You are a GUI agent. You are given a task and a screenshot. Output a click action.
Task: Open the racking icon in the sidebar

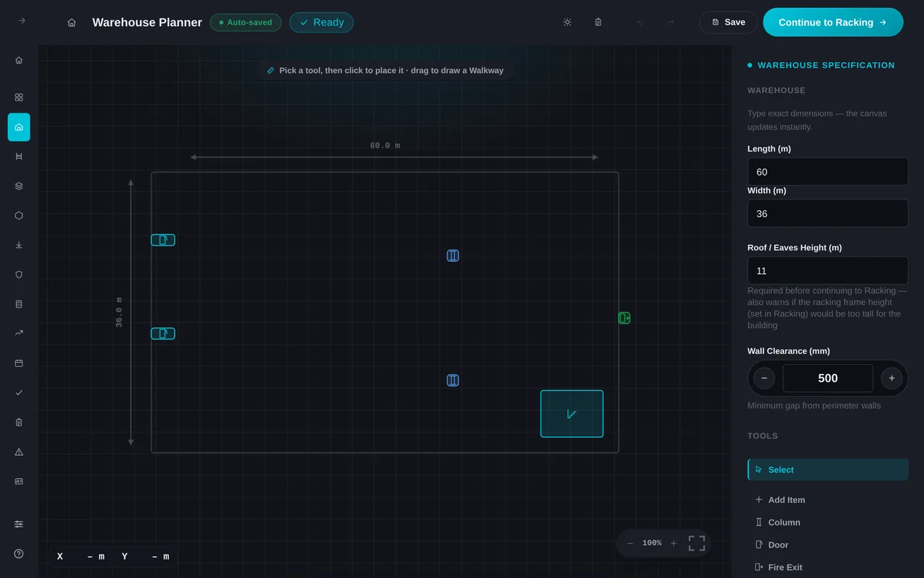(x=19, y=156)
